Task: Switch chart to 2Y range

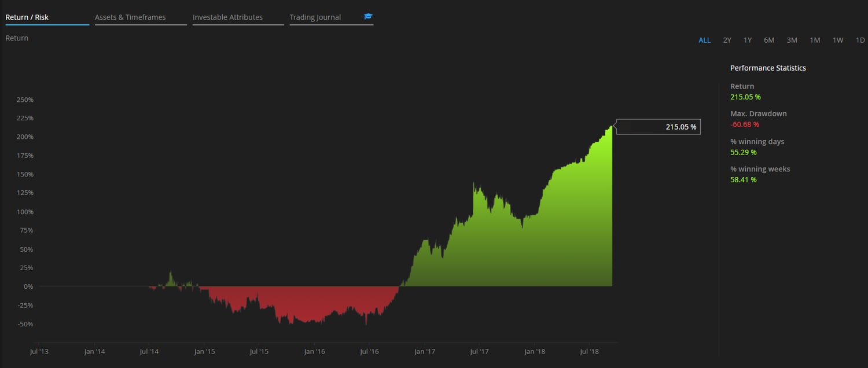Action: (x=727, y=40)
